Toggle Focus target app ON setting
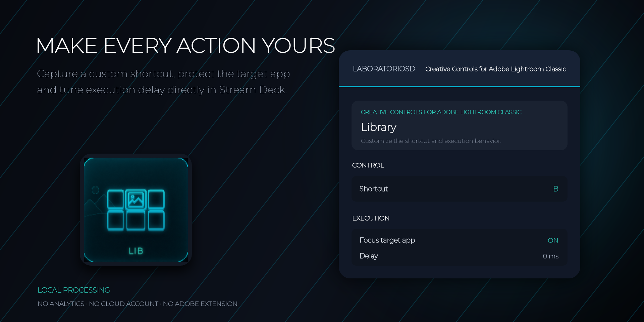Image resolution: width=644 pixels, height=322 pixels. click(553, 240)
